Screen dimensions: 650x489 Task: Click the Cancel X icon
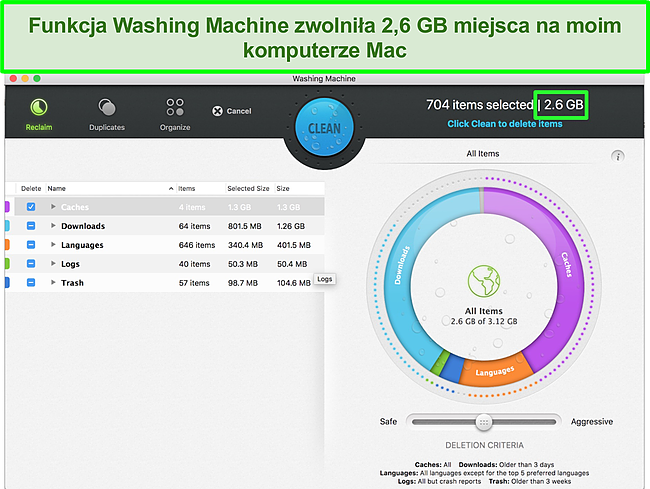click(x=217, y=111)
